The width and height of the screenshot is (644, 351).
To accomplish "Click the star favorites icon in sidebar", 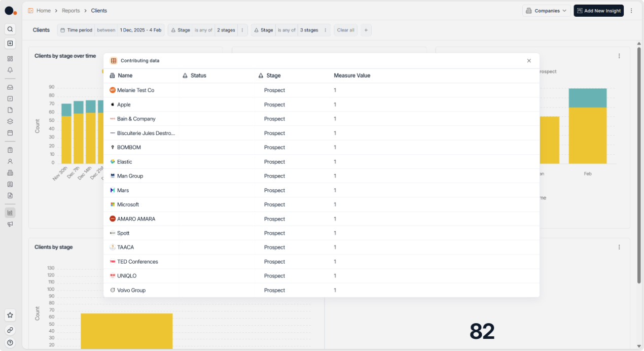I will point(10,315).
